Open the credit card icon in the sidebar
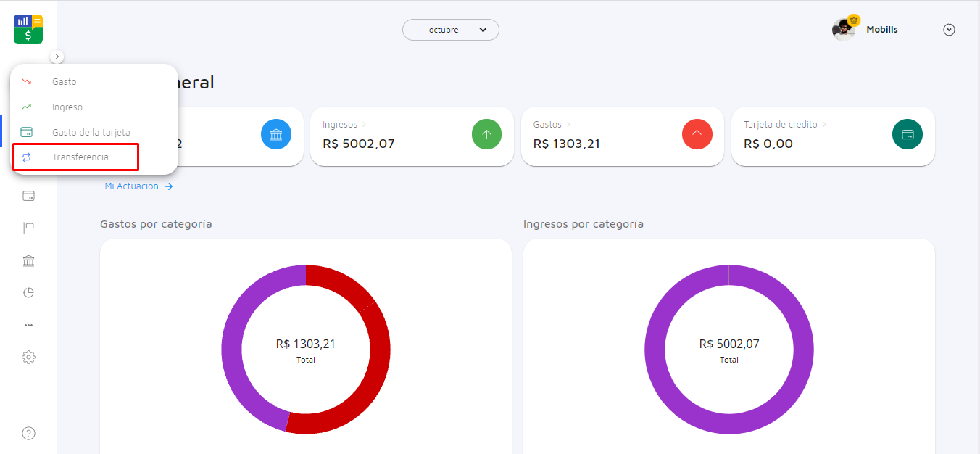The image size is (980, 454). click(x=28, y=196)
